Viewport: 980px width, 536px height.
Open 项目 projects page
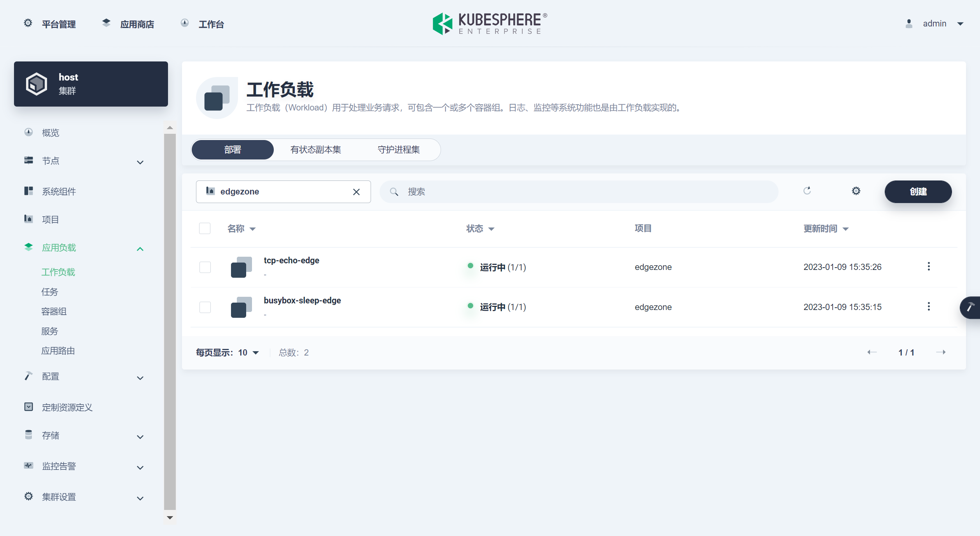click(51, 219)
